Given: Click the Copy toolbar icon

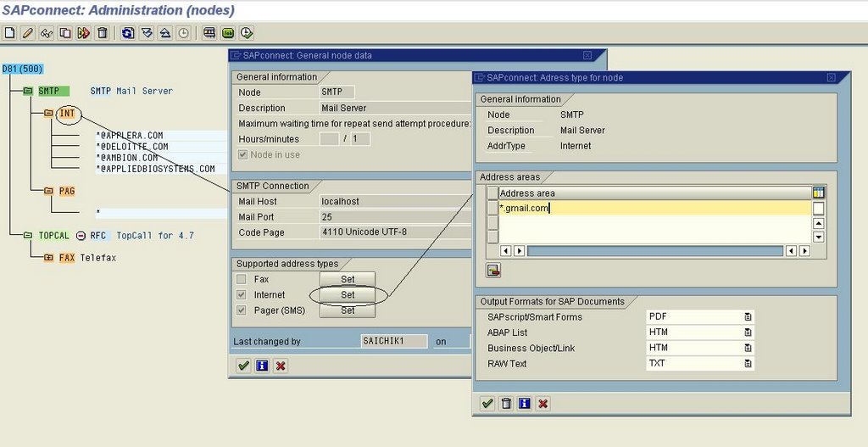Looking at the screenshot, I should coord(64,33).
